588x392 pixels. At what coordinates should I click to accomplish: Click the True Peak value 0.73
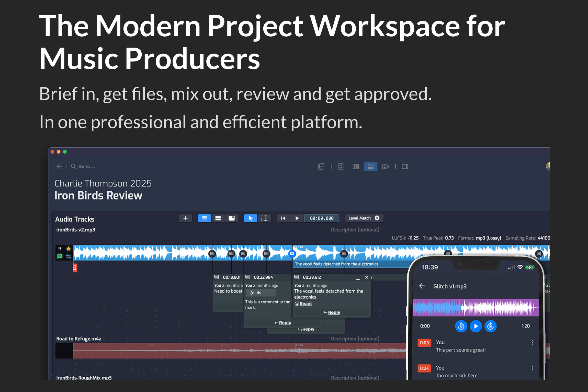click(x=449, y=238)
